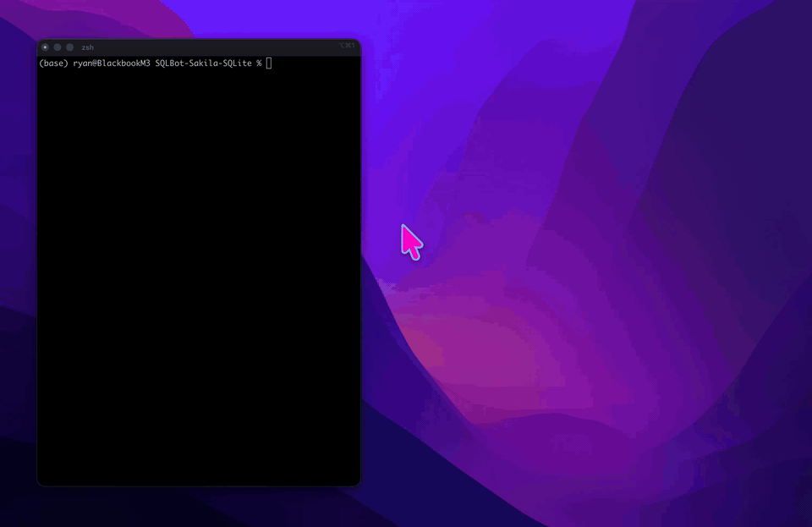Close the zsh terminal window
812x527 pixels.
tap(45, 47)
